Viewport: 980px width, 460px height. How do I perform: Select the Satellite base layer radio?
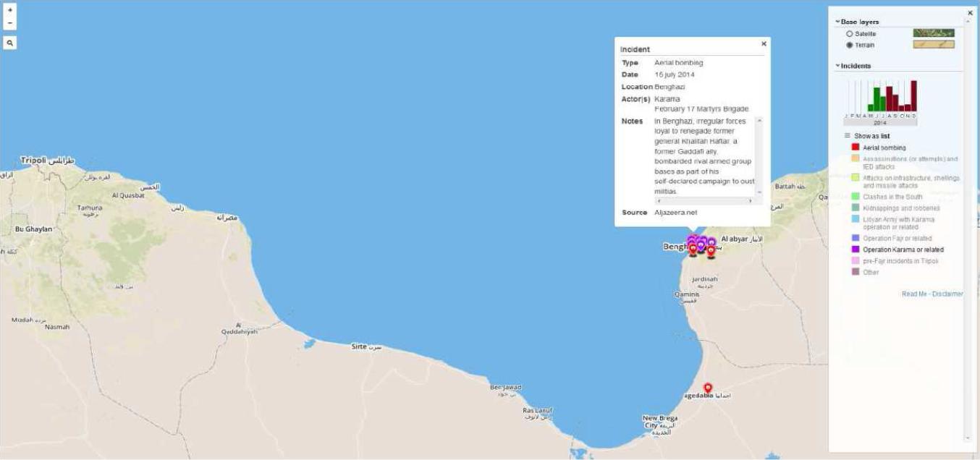850,34
